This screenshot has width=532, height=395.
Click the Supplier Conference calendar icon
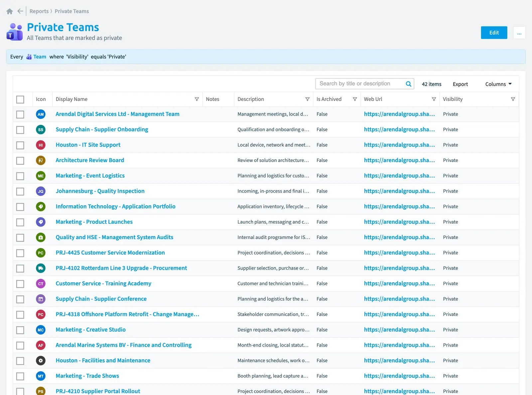[41, 299]
